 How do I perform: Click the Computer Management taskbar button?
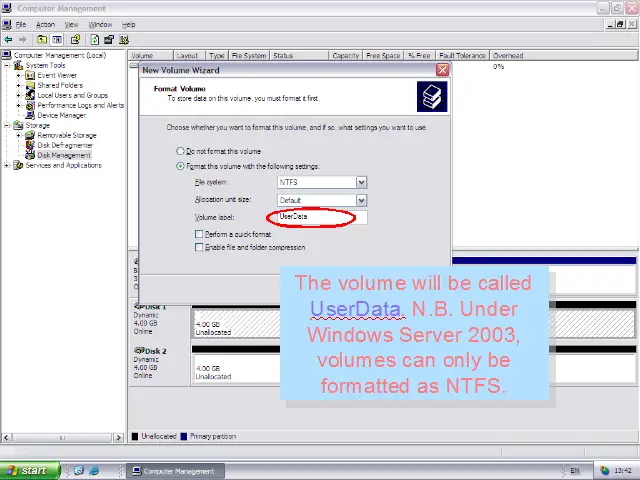175,471
